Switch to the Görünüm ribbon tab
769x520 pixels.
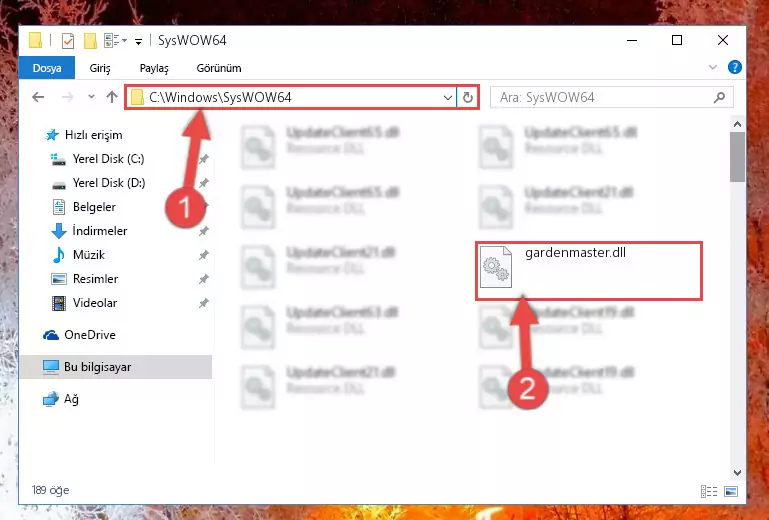(219, 68)
